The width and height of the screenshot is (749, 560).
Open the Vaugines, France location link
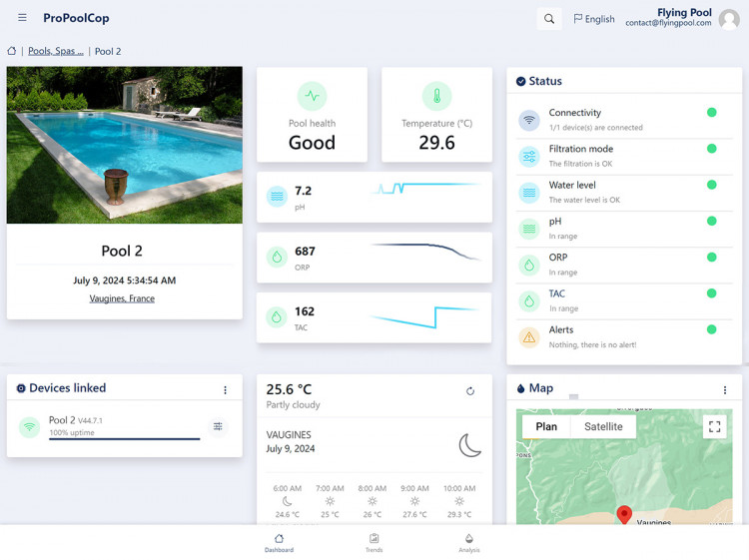click(122, 298)
